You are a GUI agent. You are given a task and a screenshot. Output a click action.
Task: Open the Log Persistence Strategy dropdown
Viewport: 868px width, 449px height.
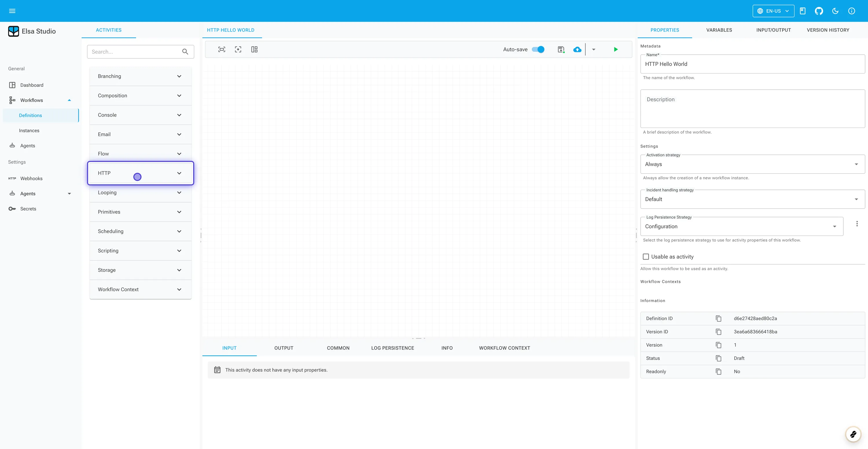(x=742, y=226)
